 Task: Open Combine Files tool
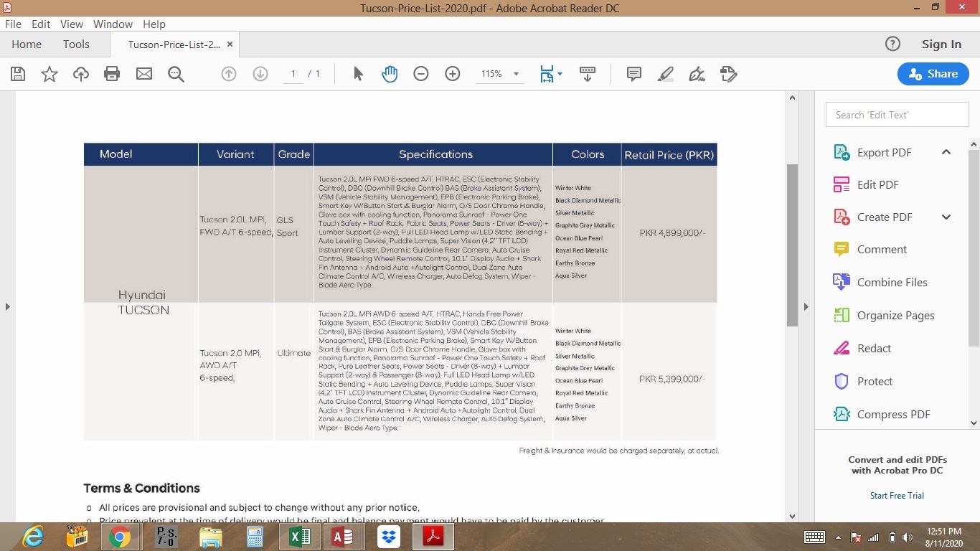[892, 283]
